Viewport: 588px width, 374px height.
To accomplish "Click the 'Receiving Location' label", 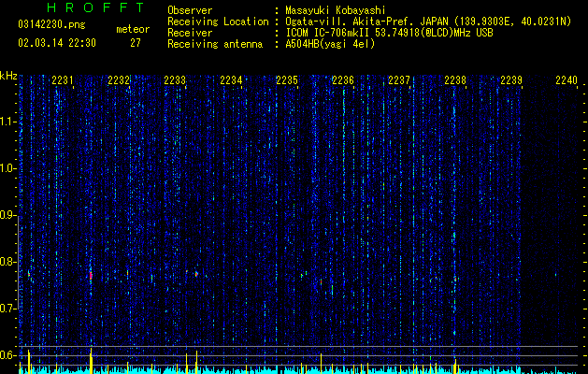I will tap(218, 22).
